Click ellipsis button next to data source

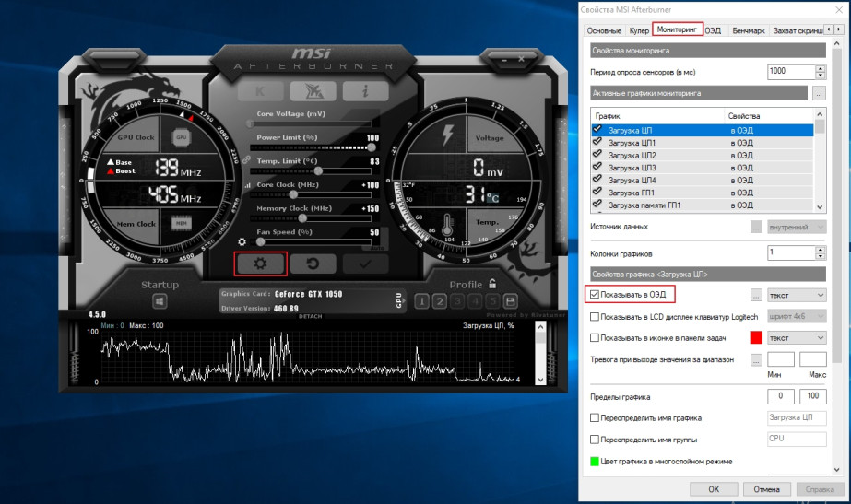[756, 227]
